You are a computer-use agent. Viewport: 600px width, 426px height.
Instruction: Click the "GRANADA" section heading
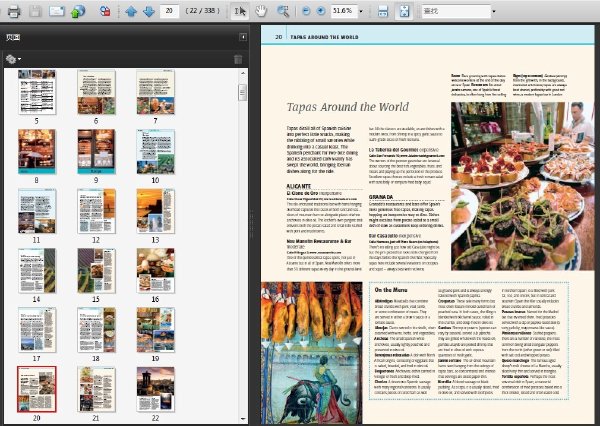(x=381, y=197)
